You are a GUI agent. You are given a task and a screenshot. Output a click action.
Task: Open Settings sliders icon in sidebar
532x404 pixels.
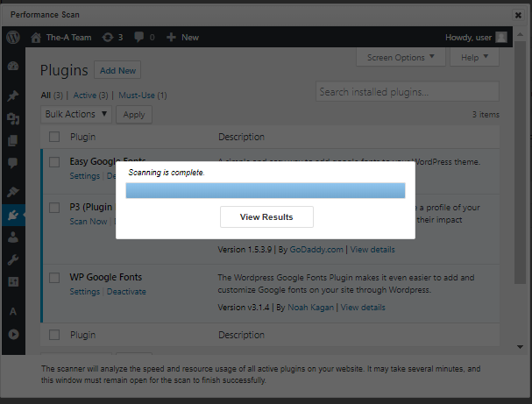(13, 282)
